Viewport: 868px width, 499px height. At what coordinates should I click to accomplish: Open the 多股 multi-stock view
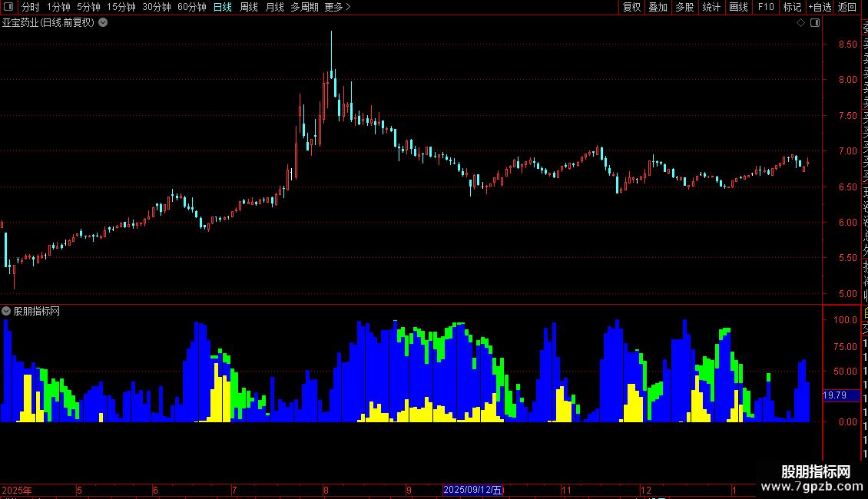point(684,7)
